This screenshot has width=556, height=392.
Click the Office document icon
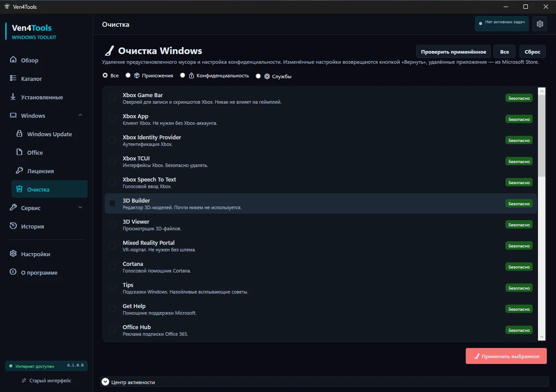click(x=19, y=152)
